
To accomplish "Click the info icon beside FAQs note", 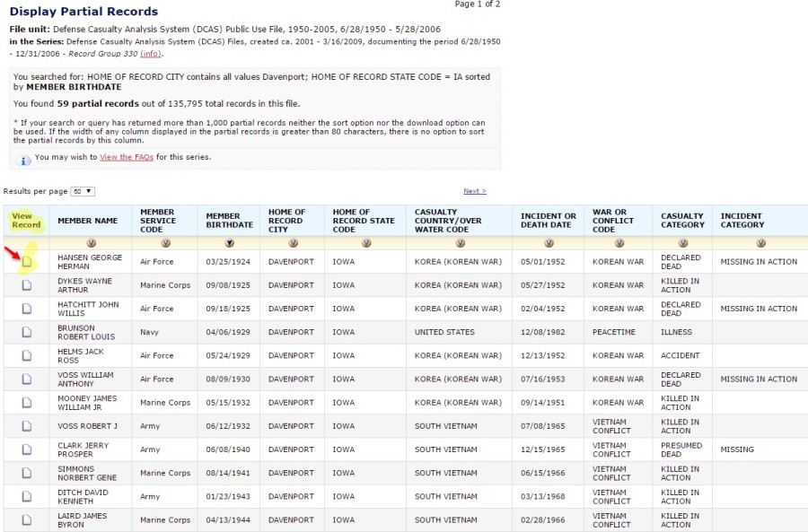I will (24, 160).
